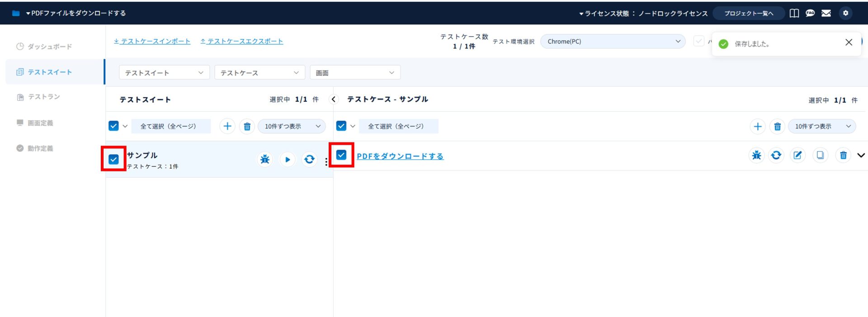Open the Chrome(PC) test environment dropdown
The image size is (868, 317).
click(613, 41)
